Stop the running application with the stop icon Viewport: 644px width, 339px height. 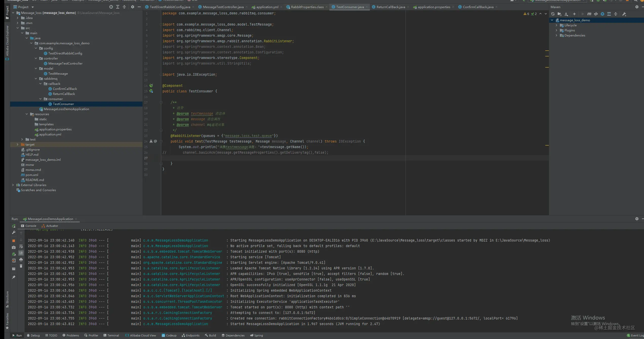pyautogui.click(x=14, y=241)
